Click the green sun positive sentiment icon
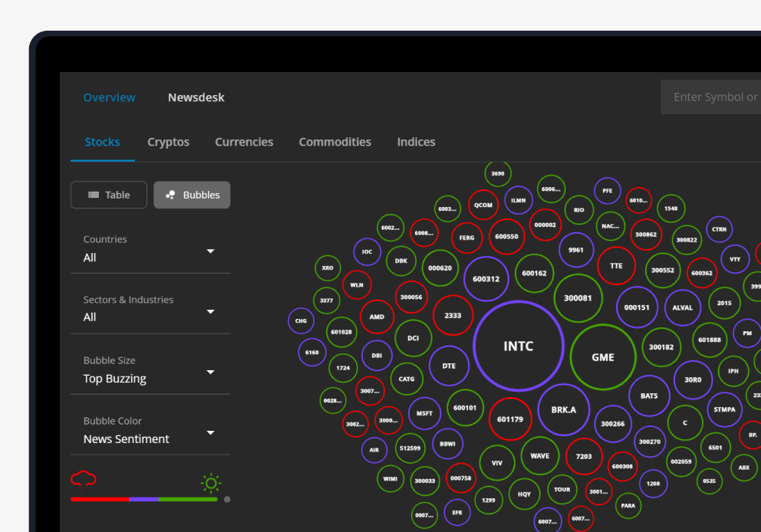Screen dimensions: 761x532 [211, 482]
